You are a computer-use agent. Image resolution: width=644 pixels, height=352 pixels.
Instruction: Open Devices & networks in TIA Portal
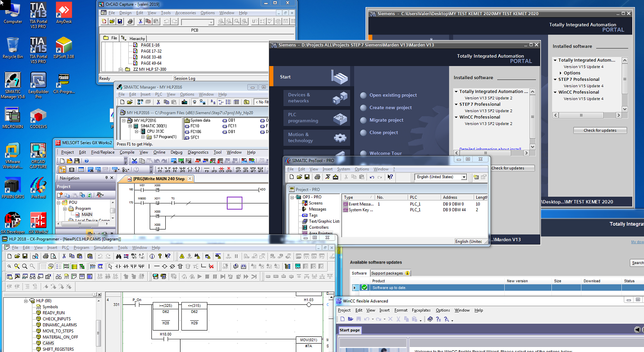317,98
